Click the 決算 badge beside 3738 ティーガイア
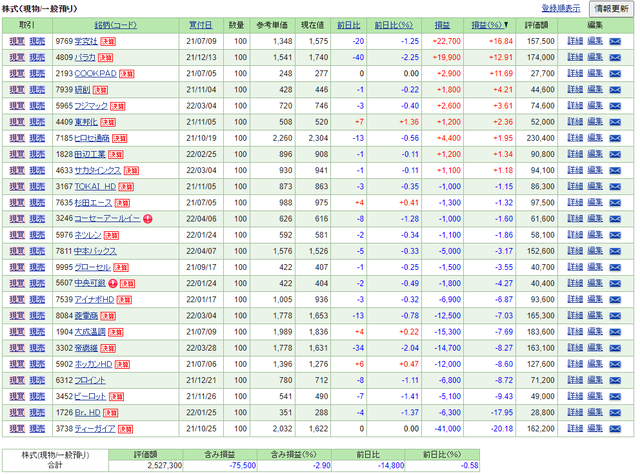Viewport: 640px width, 474px height. [125, 429]
